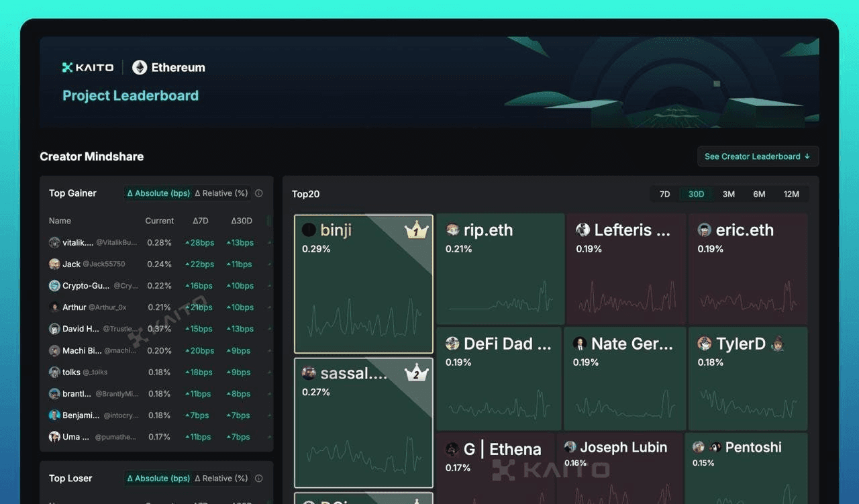Switch Top20 timeframe to 3M

click(x=729, y=194)
